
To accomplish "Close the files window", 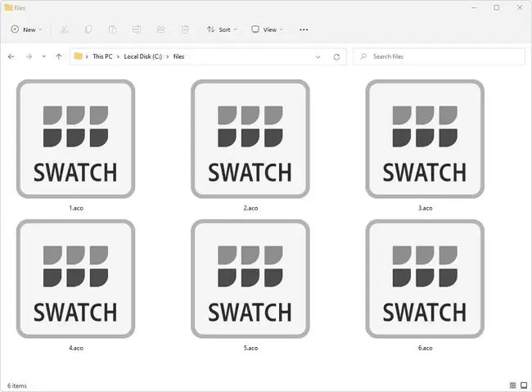I will (520, 7).
